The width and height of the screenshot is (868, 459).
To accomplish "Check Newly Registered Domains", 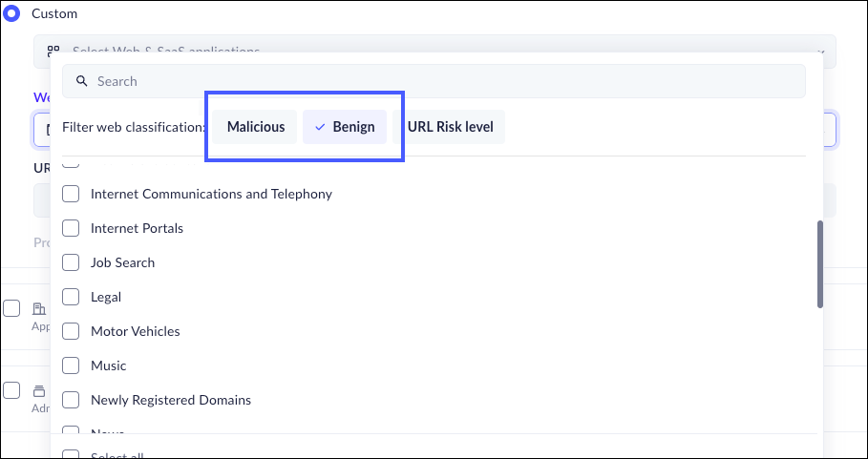I will (x=71, y=401).
